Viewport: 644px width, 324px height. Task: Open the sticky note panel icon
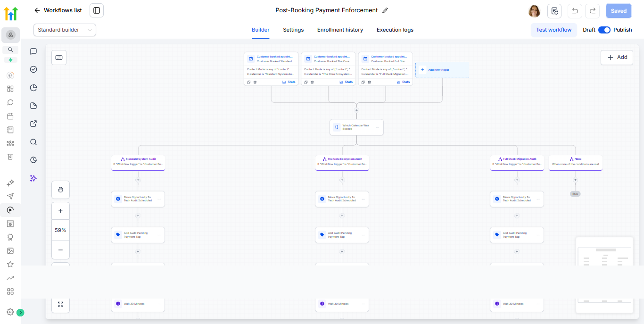(x=33, y=106)
